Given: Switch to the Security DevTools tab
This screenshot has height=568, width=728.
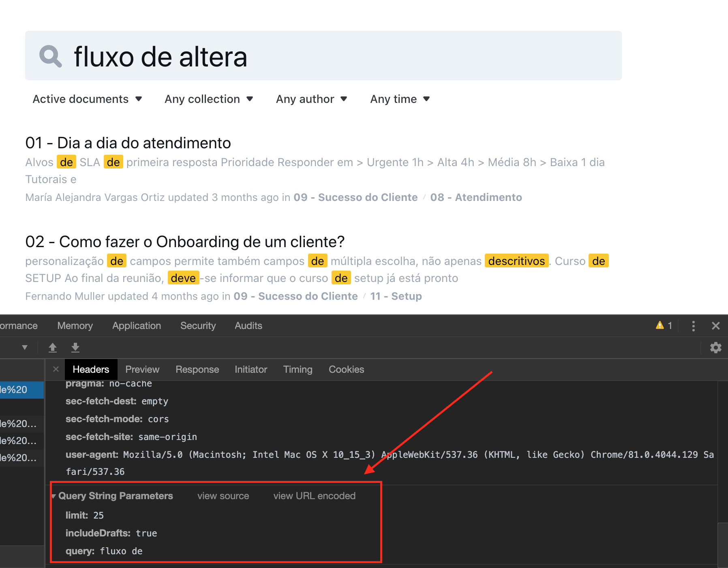Looking at the screenshot, I should click(x=198, y=326).
